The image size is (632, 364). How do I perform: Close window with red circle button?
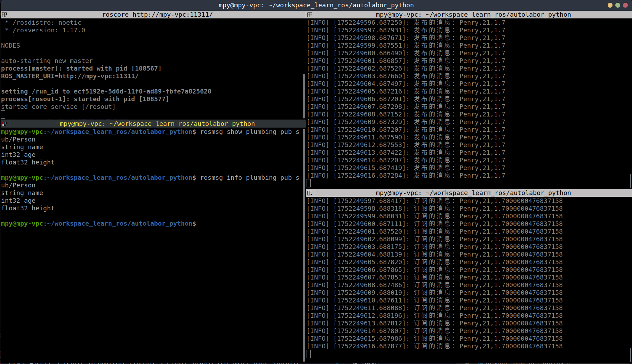[625, 5]
